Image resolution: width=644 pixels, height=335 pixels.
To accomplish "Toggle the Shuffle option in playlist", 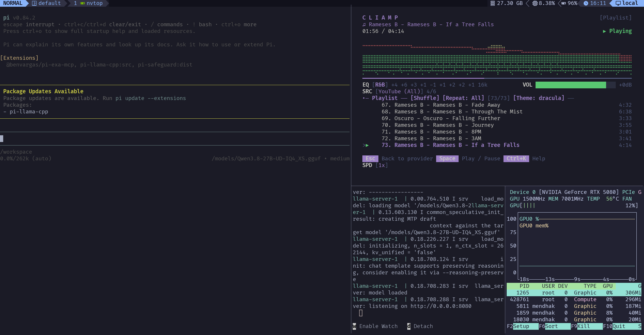I will [425, 98].
